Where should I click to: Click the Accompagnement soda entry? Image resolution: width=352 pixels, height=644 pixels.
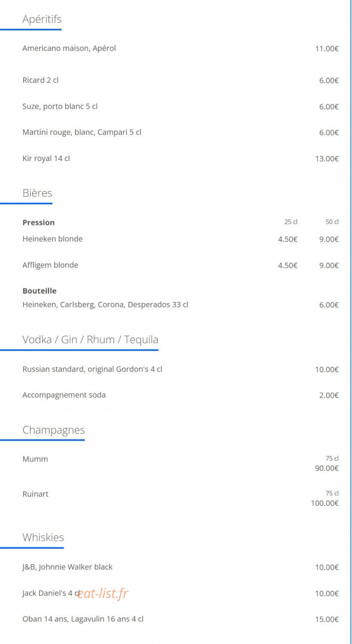click(x=64, y=395)
